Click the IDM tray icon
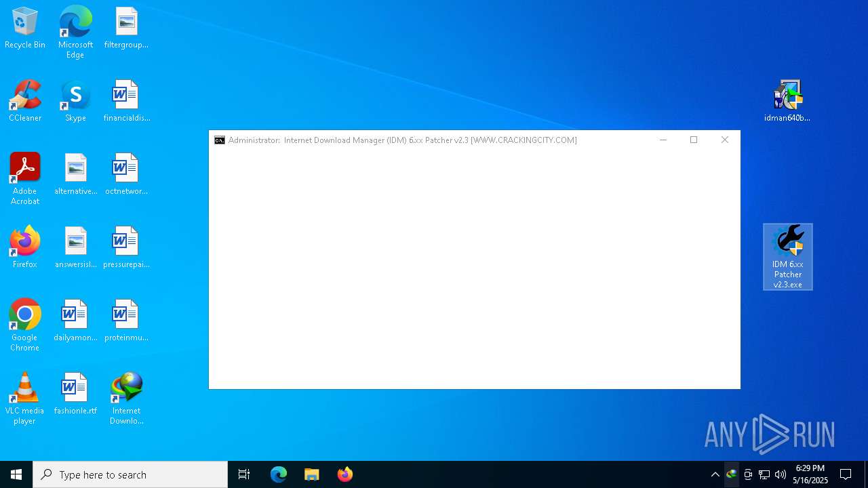 731,474
